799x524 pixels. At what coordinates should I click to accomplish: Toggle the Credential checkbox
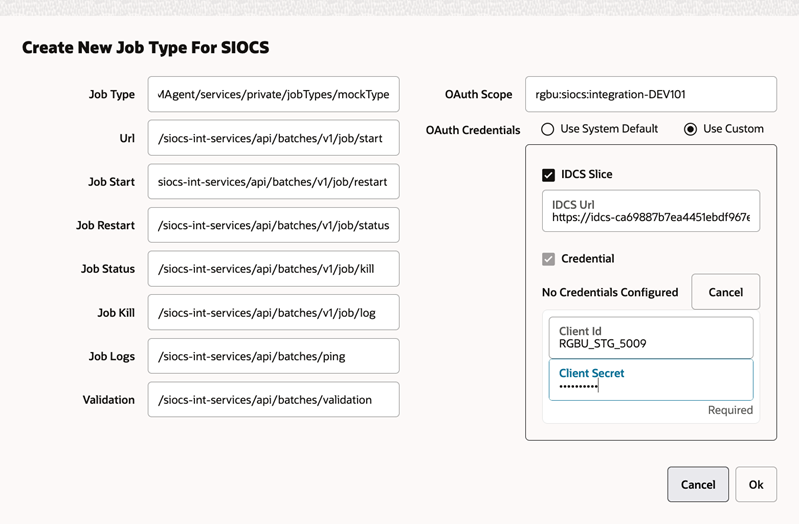click(x=548, y=259)
